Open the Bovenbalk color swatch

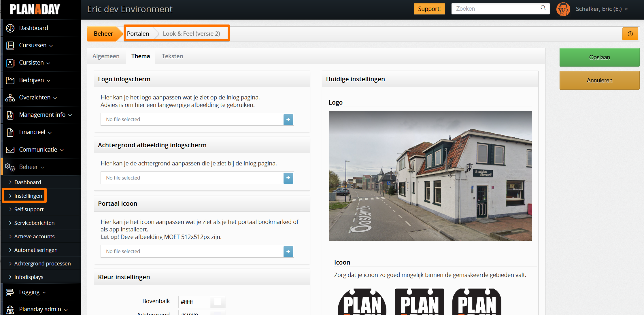click(x=218, y=302)
